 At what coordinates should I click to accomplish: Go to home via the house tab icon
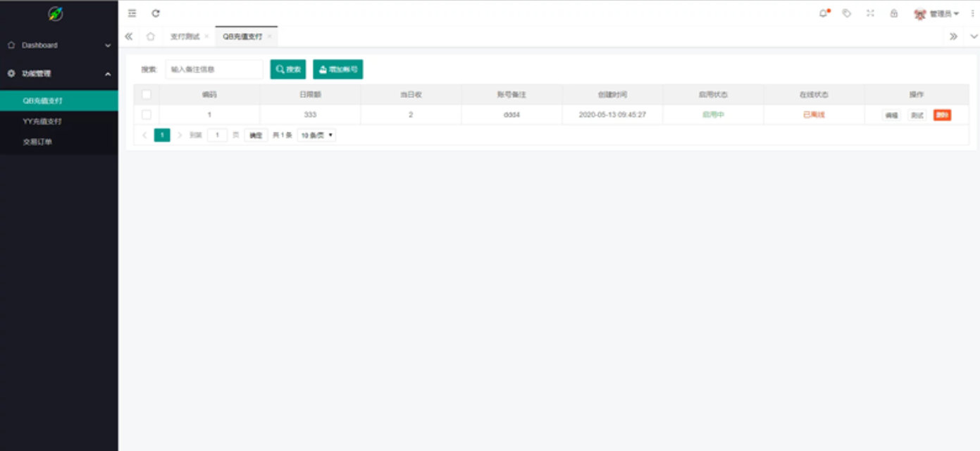point(150,37)
